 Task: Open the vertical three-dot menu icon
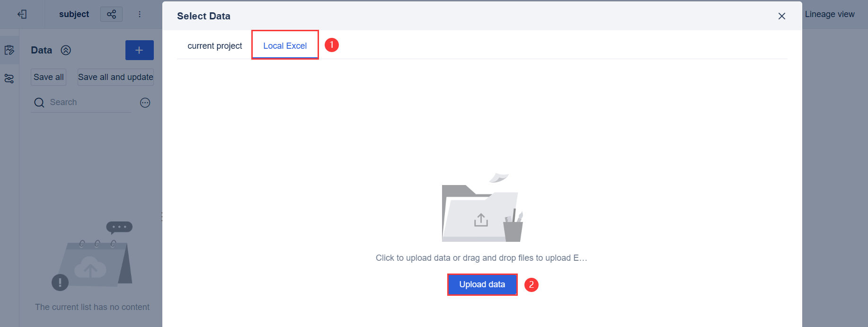point(140,14)
